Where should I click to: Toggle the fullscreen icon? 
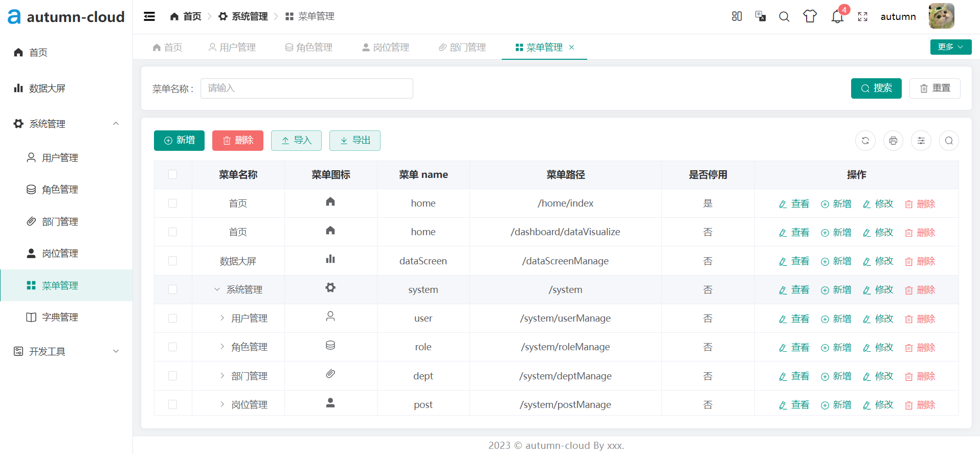tap(863, 16)
